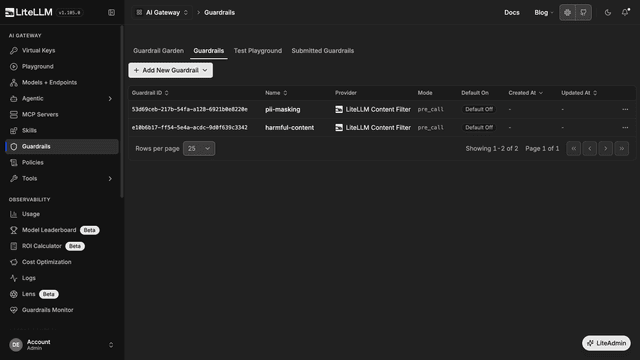This screenshot has width=640, height=360.
Task: Click the GitHub icon button in header
Action: point(584,13)
